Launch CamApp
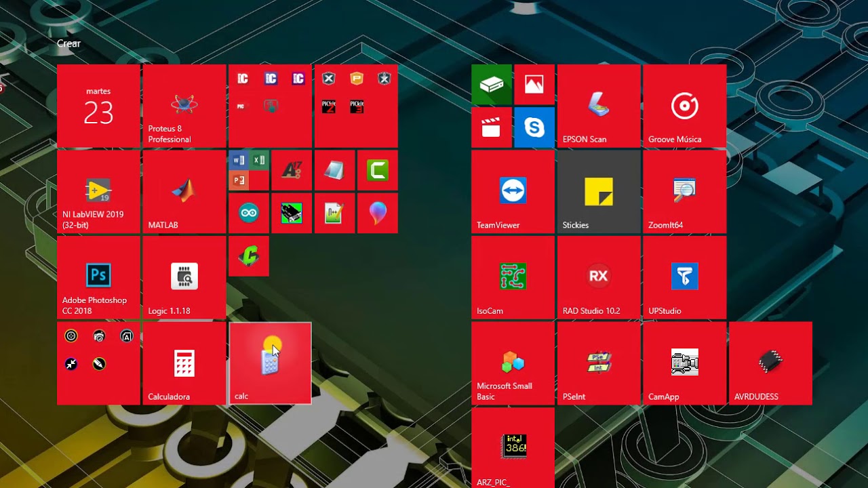Screen dimensions: 868x488 click(x=685, y=363)
